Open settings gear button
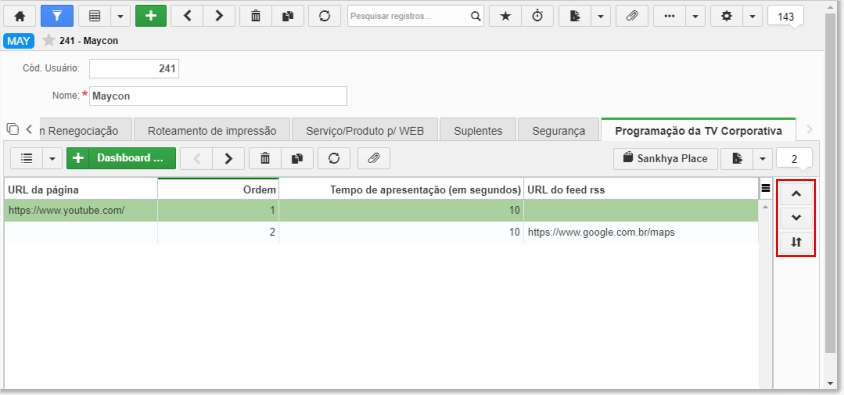 click(726, 16)
